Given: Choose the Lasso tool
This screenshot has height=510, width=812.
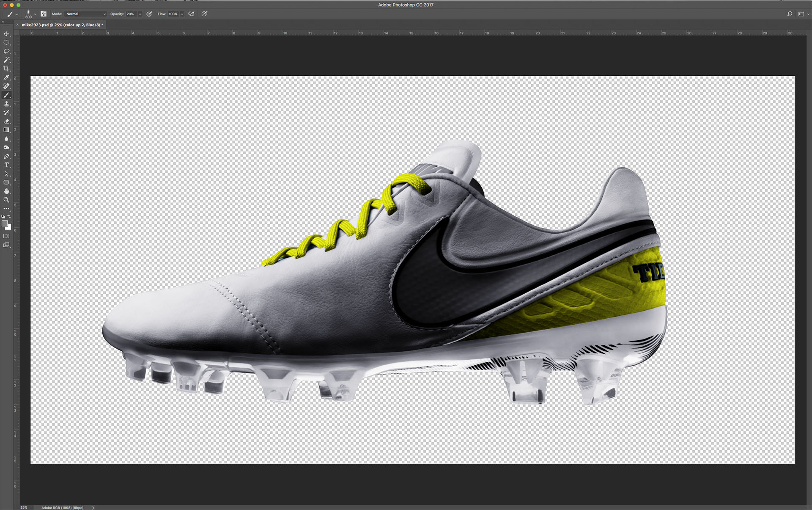Looking at the screenshot, I should click(6, 51).
